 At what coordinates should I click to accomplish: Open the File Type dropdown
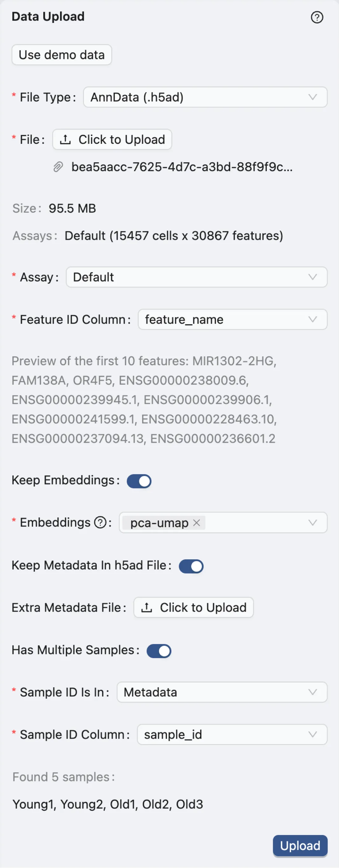[x=205, y=98]
